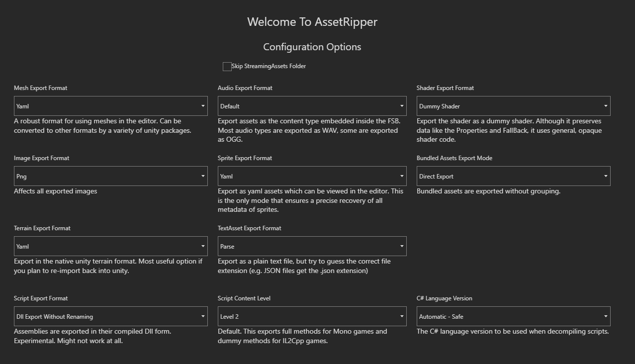This screenshot has width=635, height=364.
Task: Open the Script Content Level dropdown
Action: [312, 316]
